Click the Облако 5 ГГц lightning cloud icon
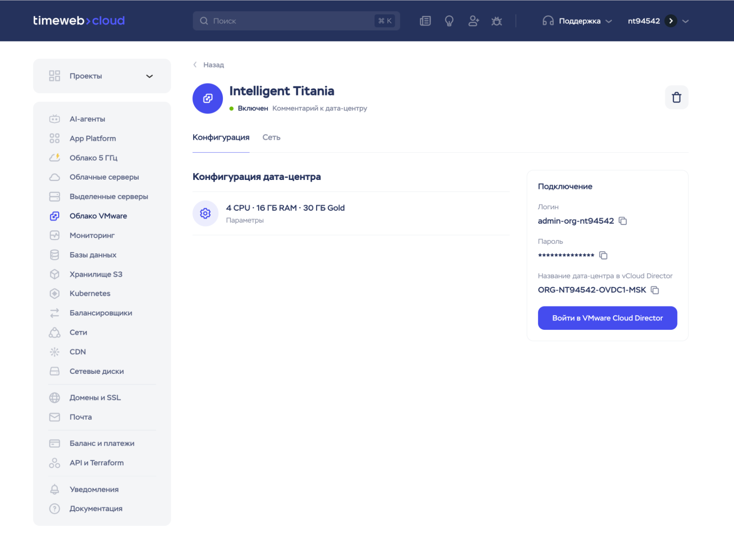This screenshot has height=560, width=734. 54,158
